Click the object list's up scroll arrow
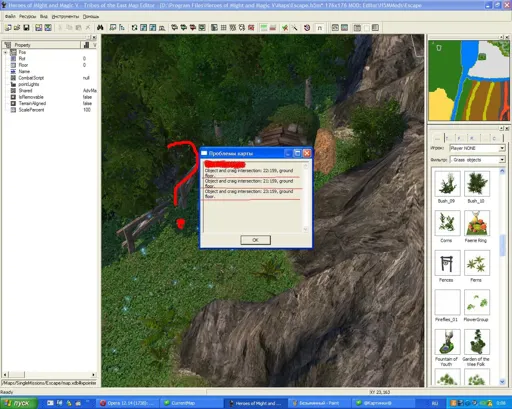The image size is (512, 409). coord(502,171)
